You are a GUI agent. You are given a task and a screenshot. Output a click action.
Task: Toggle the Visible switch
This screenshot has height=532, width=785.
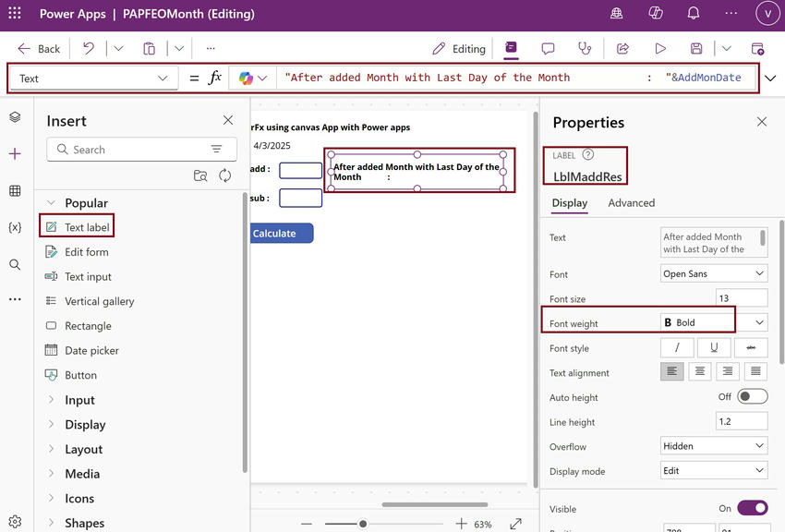click(753, 508)
